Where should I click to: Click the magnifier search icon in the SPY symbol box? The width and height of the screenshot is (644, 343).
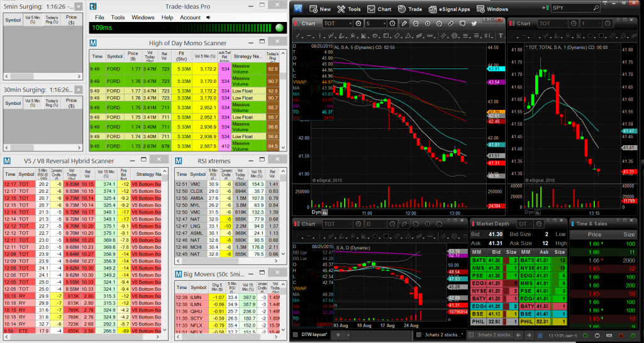pyautogui.click(x=595, y=8)
